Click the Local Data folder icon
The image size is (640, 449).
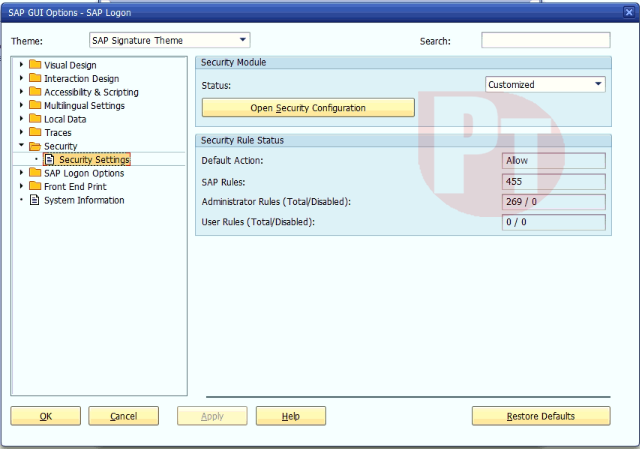[x=35, y=118]
